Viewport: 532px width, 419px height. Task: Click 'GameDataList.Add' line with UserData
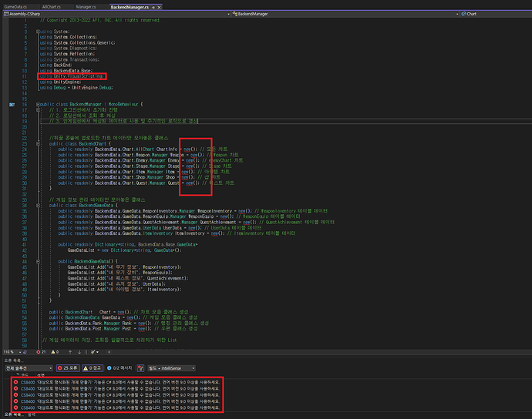coord(116,284)
